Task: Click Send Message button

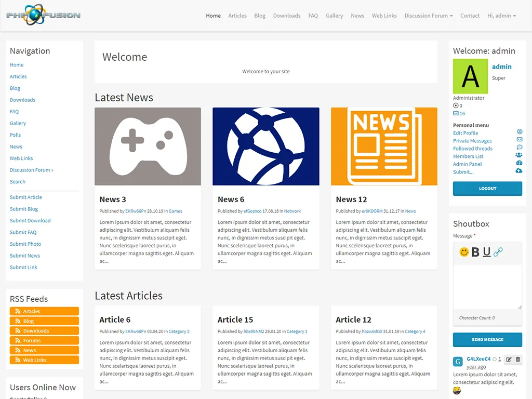Action: click(x=487, y=340)
